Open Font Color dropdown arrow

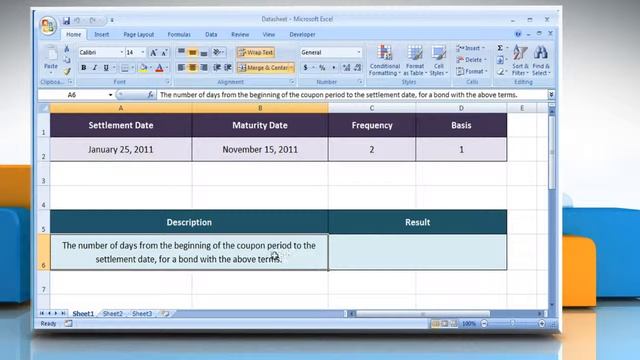(167, 68)
